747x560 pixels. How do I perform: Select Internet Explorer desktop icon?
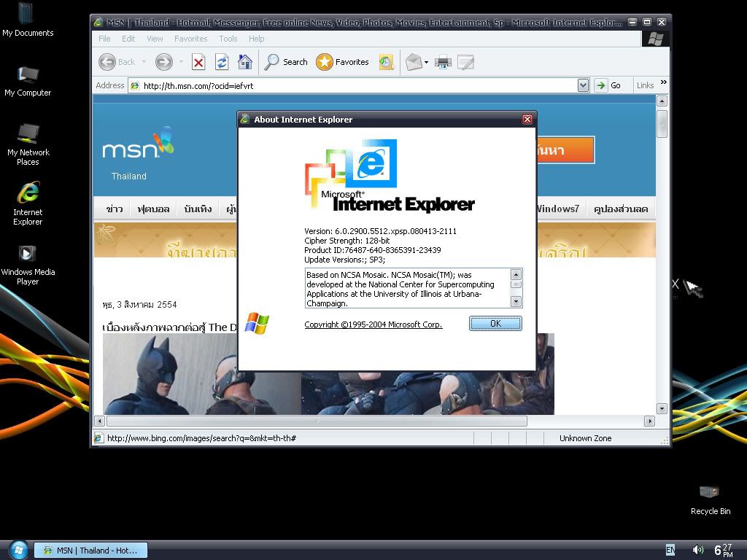pos(28,204)
